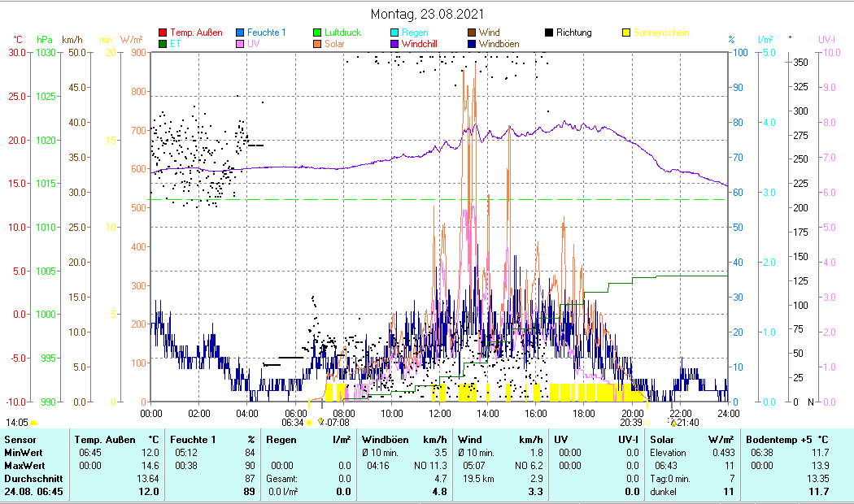
Task: Click the black Richtung legend swatch
Action: [550, 33]
